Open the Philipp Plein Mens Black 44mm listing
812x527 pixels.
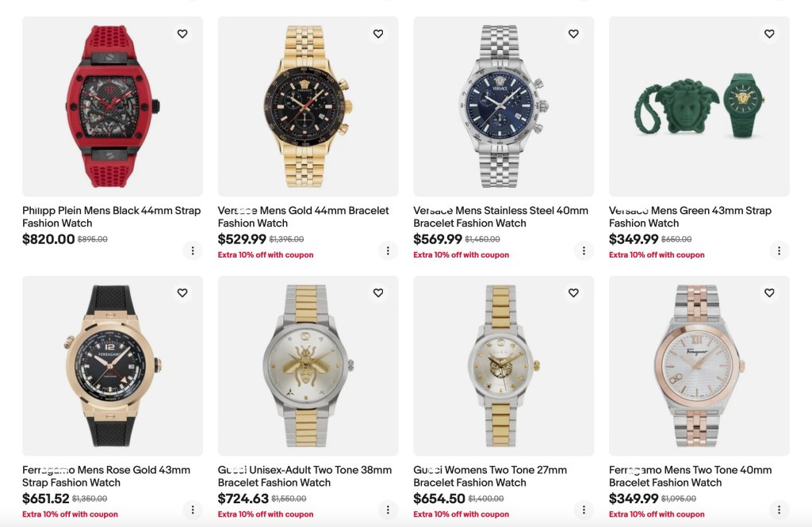coord(111,216)
